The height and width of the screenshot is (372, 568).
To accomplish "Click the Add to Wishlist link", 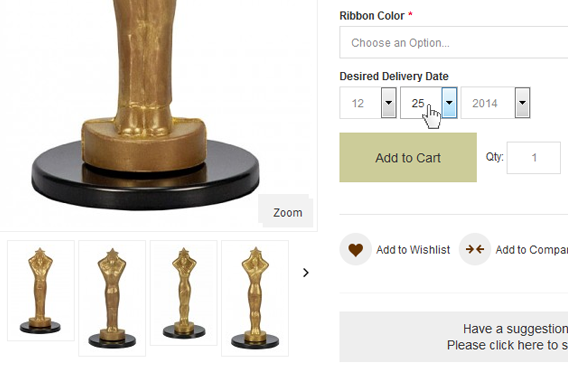I will [413, 250].
